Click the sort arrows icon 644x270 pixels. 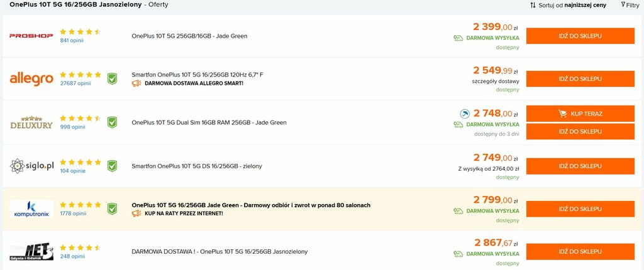pyautogui.click(x=533, y=5)
